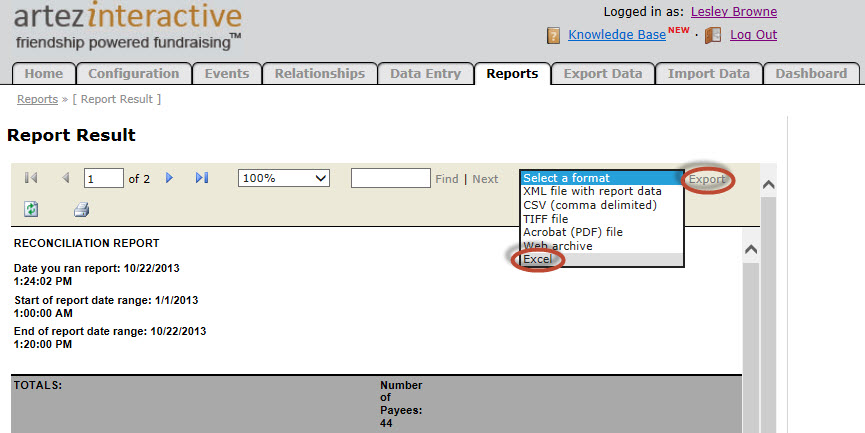Jump to last report page icon
865x433 pixels.
202,178
